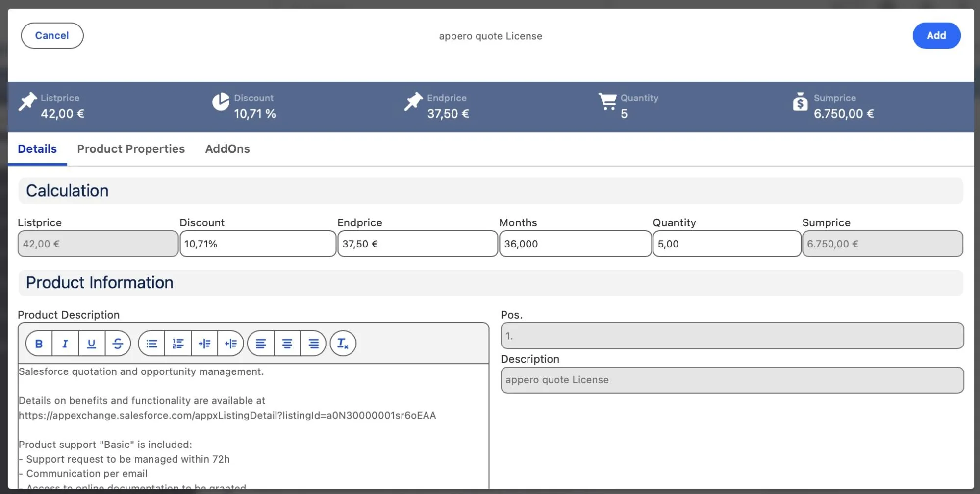Click the 6.750,00 € Sumprice value in summary bar
980x494 pixels.
pyautogui.click(x=844, y=114)
